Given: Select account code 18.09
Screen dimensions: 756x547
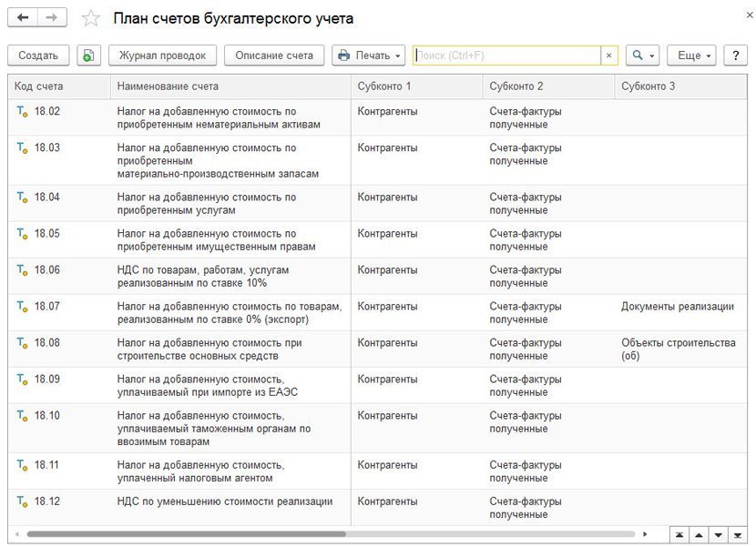Looking at the screenshot, I should [47, 380].
